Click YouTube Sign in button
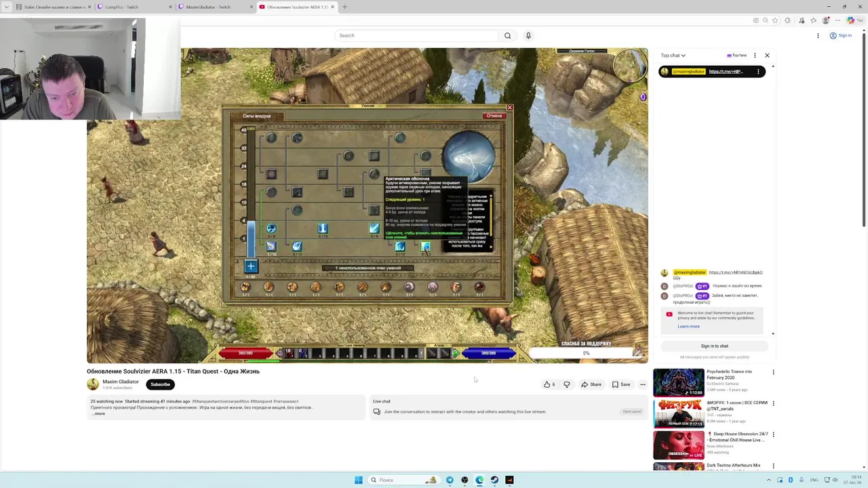 pos(841,35)
